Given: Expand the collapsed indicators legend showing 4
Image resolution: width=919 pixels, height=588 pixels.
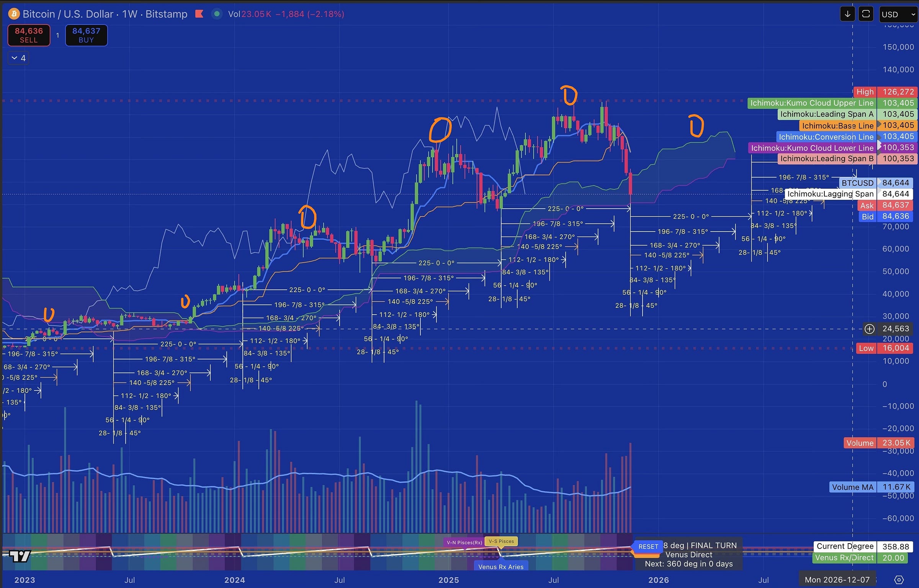Looking at the screenshot, I should point(18,58).
